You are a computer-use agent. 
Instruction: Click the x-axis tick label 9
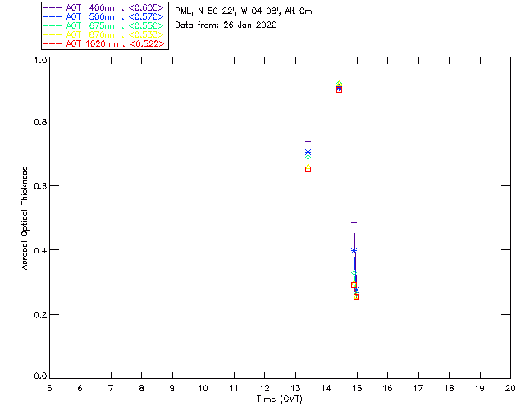coord(172,388)
